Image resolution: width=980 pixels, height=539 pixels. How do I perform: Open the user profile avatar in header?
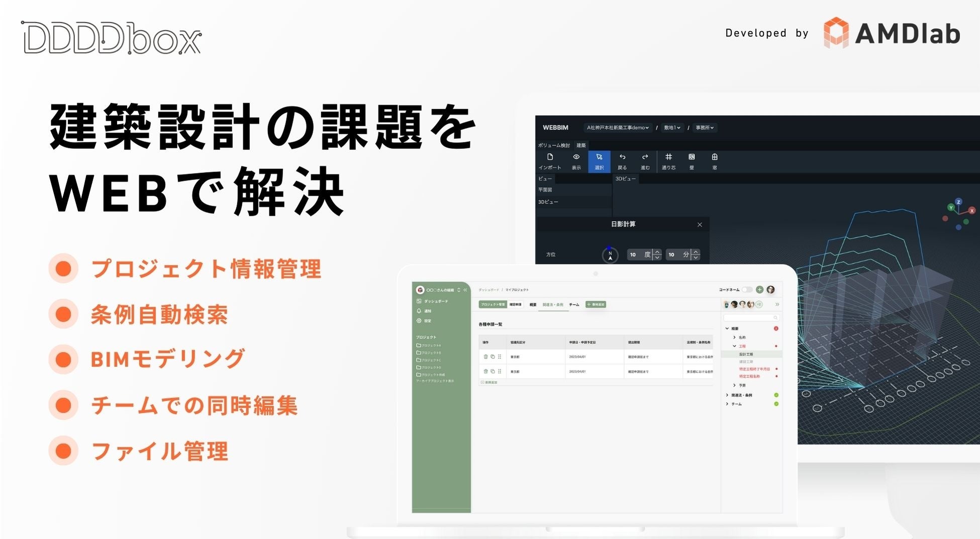(770, 290)
